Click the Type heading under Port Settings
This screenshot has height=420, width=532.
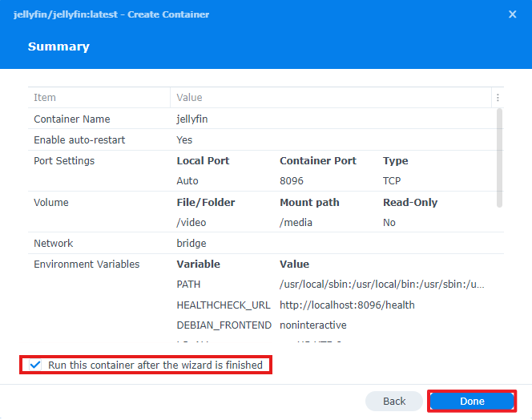396,161
